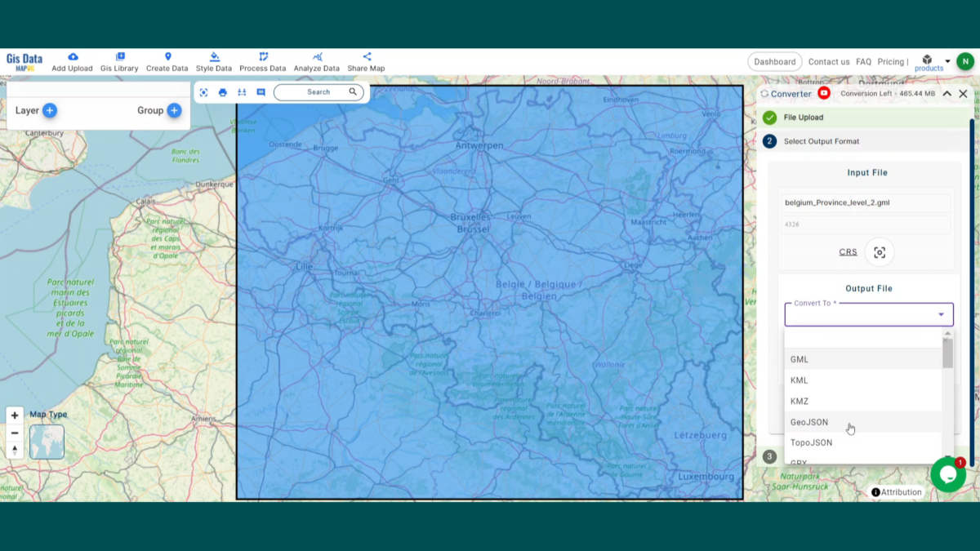This screenshot has height=551, width=980.
Task: Add a new Layer with the plus button
Action: (51, 110)
